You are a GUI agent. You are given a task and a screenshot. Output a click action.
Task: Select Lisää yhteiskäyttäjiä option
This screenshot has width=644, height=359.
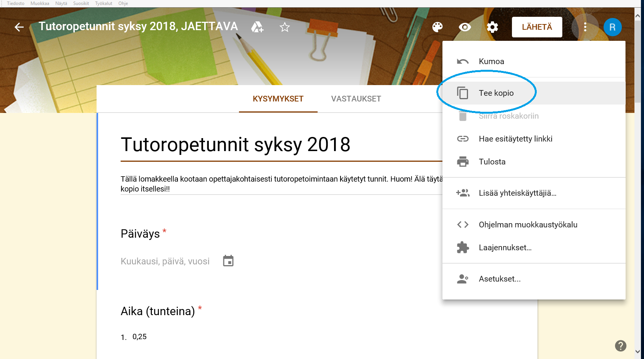click(517, 193)
